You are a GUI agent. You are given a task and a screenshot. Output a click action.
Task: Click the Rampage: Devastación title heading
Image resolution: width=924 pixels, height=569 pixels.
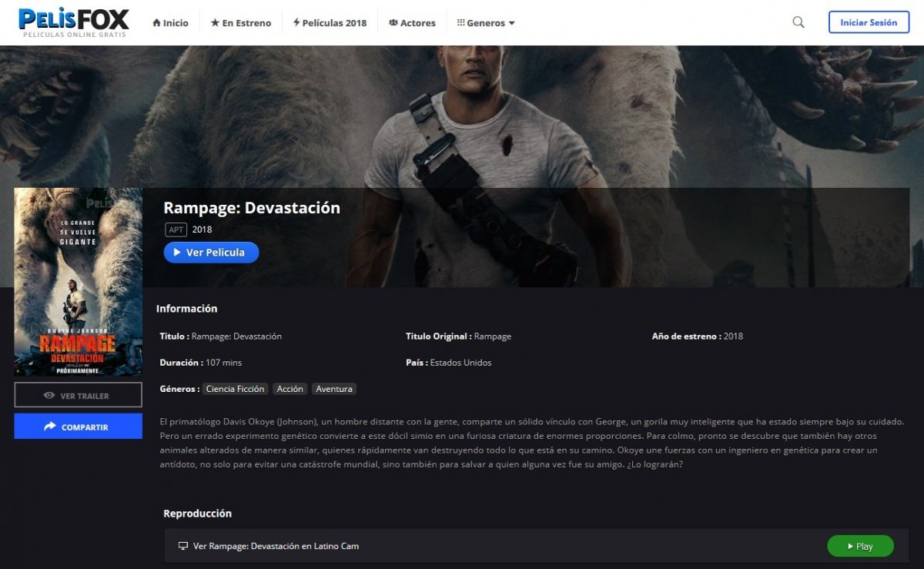pos(252,208)
